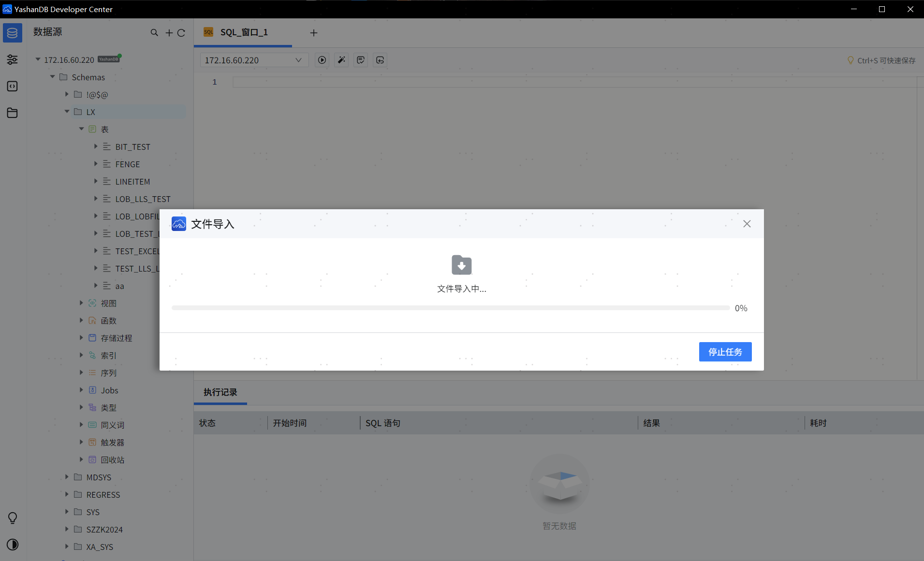Expand the BIT_TEST table node
Viewport: 924px width, 561px height.
[x=96, y=146]
